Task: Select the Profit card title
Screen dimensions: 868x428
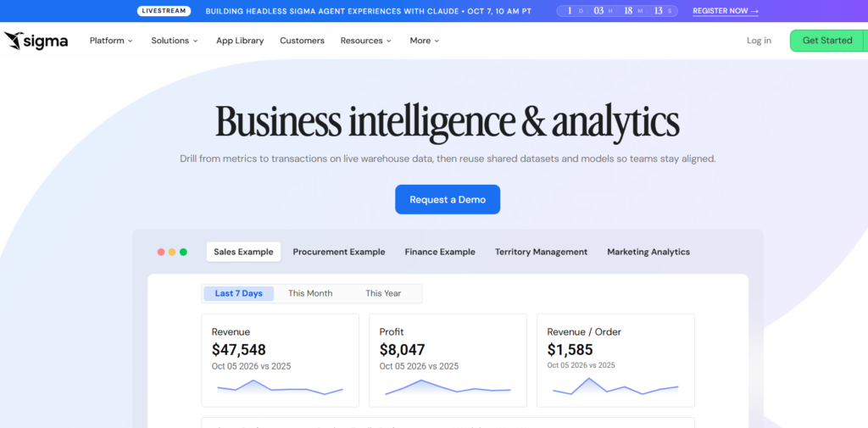Action: (x=392, y=332)
